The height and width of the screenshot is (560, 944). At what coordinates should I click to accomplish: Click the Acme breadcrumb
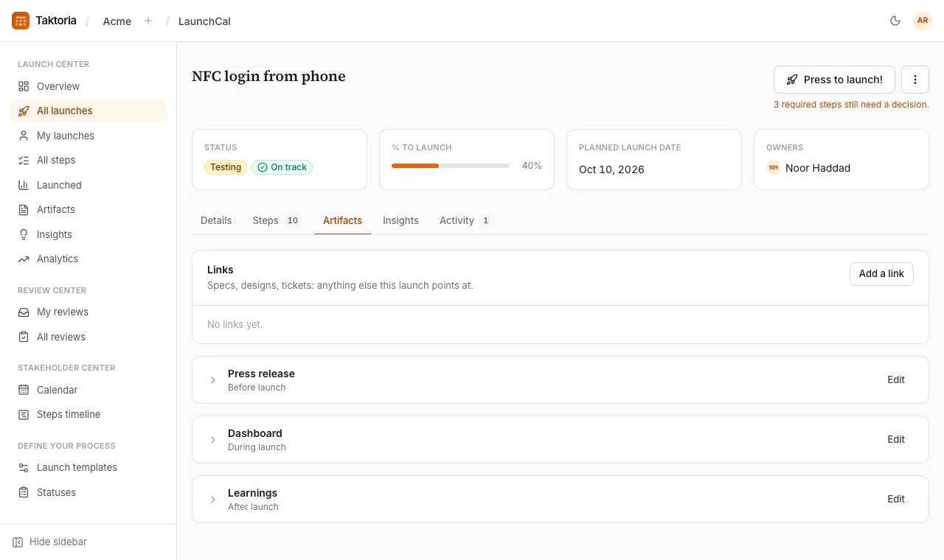117,21
